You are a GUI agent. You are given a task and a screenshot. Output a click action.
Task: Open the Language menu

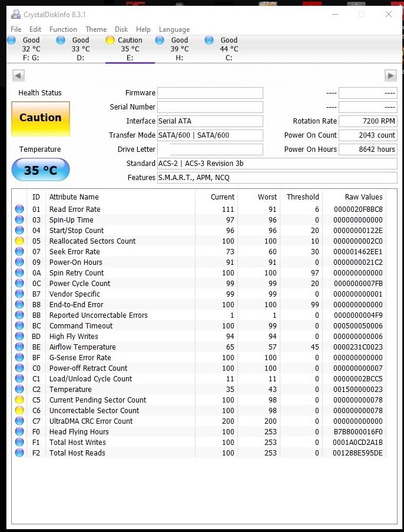[174, 29]
